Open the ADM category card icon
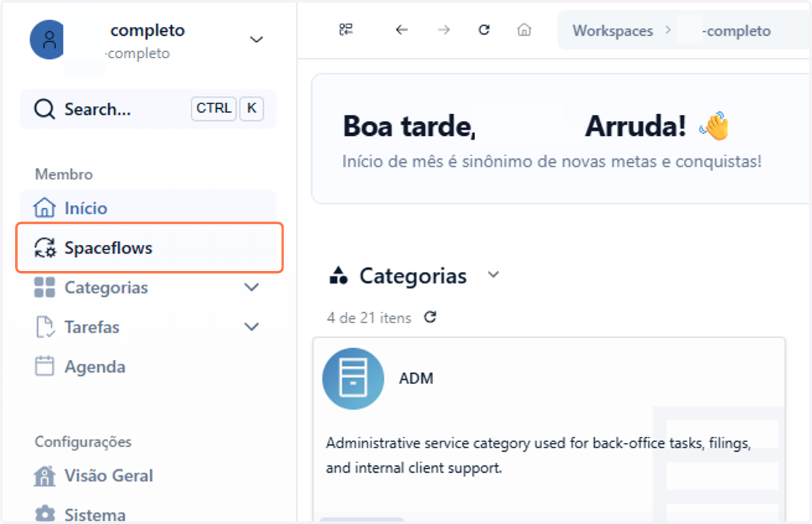Screen dimensions: 812x524 353,379
